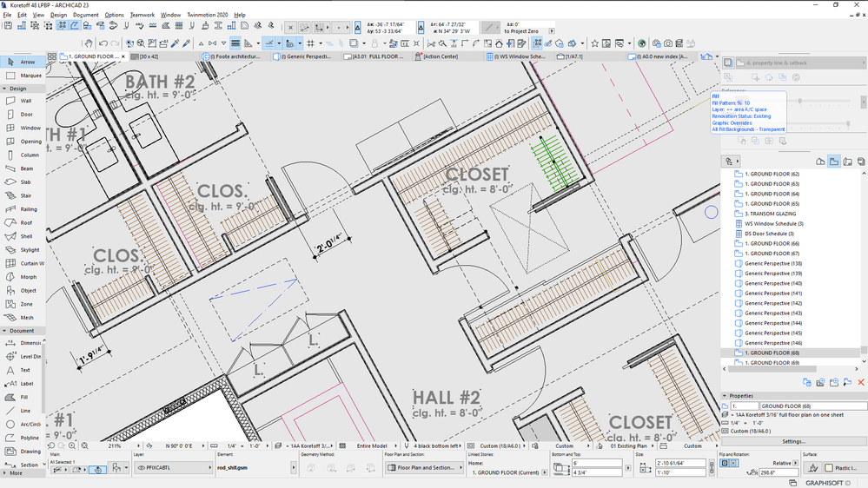Viewport: 868px width, 488px height.
Task: Adjust the upper Trace reference intensity slider
Action: (x=800, y=102)
